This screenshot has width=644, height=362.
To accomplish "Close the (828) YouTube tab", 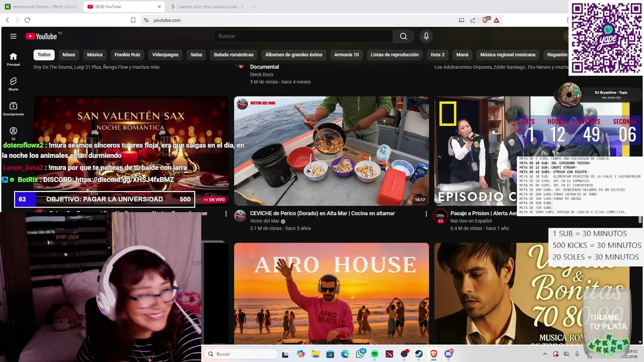I will [x=158, y=7].
